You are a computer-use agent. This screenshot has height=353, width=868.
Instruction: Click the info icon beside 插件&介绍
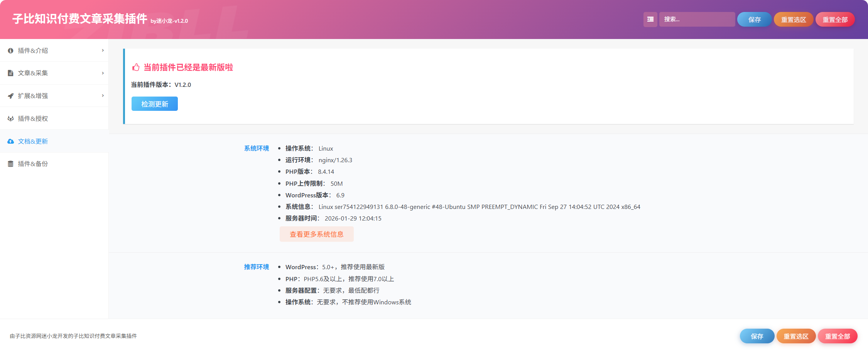(10, 51)
